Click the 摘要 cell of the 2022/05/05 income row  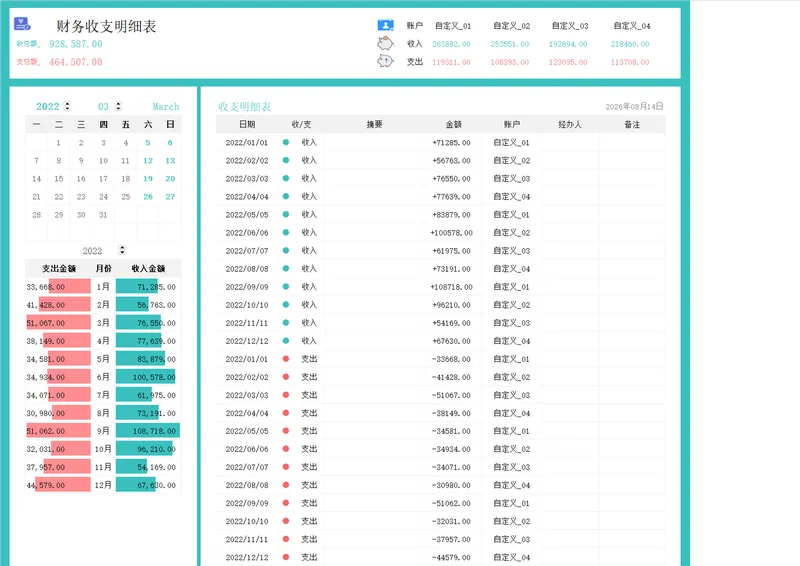374,214
